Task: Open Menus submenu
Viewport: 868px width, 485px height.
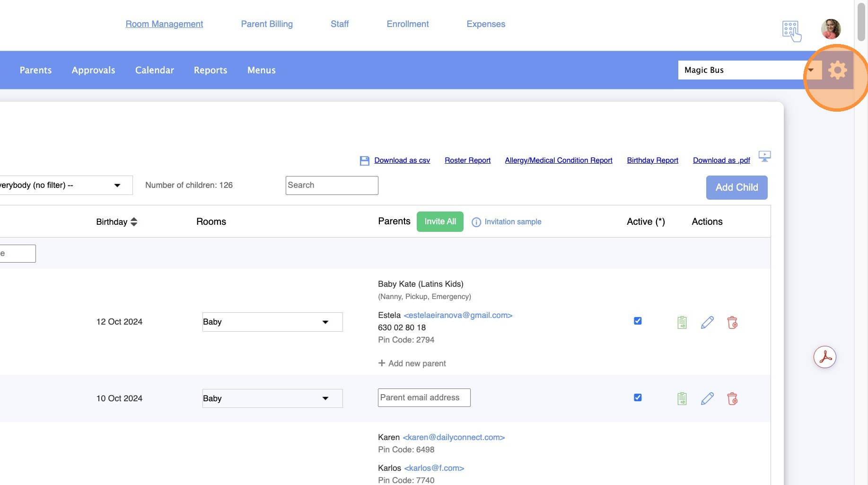Action: click(x=262, y=70)
